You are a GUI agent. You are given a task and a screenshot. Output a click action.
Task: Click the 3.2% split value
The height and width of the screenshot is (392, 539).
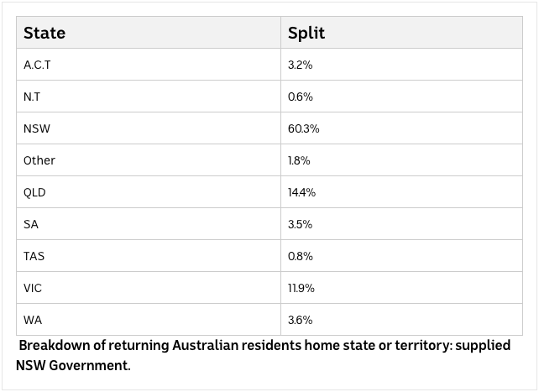click(x=301, y=65)
